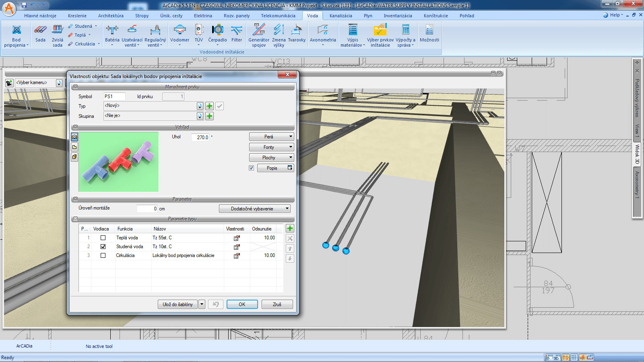Click Ulož do šablóny button

coord(178,304)
